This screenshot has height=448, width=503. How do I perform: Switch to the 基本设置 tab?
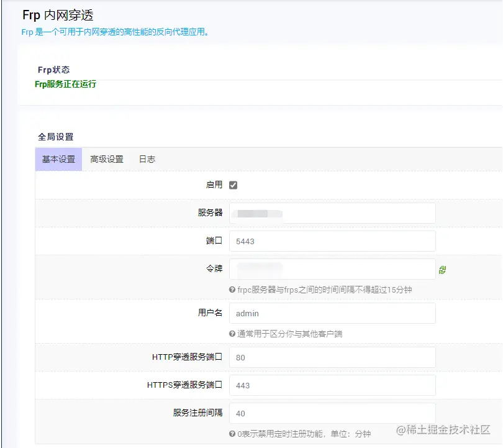(59, 159)
